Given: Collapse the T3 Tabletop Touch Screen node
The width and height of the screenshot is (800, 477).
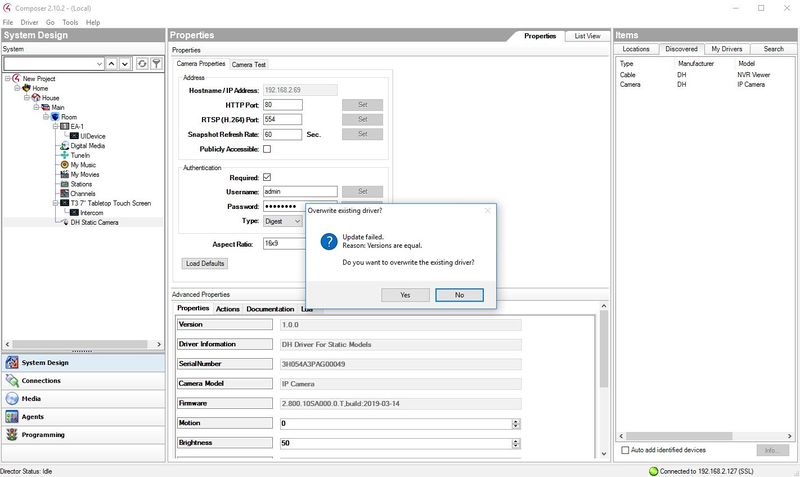Looking at the screenshot, I should [56, 203].
